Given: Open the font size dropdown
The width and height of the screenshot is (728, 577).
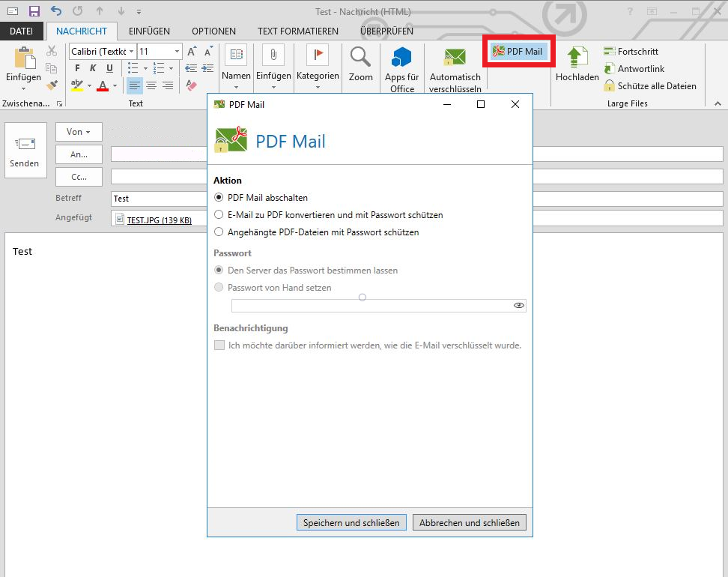Looking at the screenshot, I should [178, 52].
